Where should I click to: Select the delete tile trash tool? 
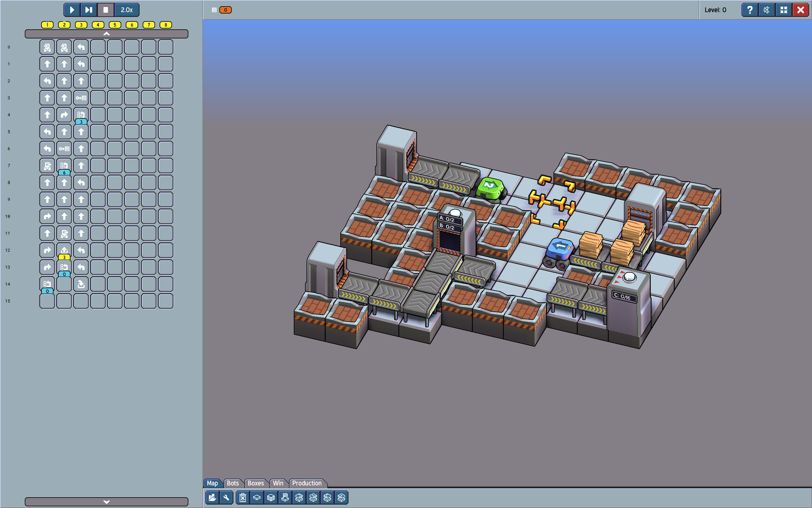pyautogui.click(x=242, y=498)
